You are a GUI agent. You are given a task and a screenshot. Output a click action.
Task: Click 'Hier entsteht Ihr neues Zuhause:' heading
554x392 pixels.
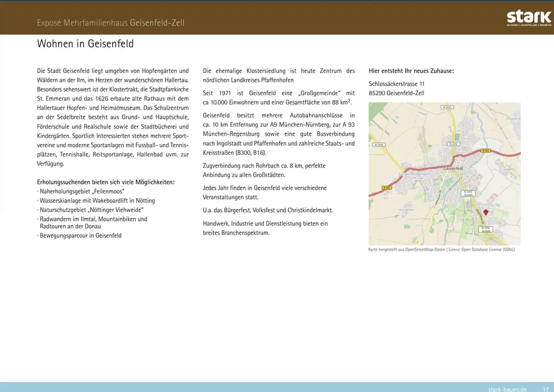tap(411, 71)
